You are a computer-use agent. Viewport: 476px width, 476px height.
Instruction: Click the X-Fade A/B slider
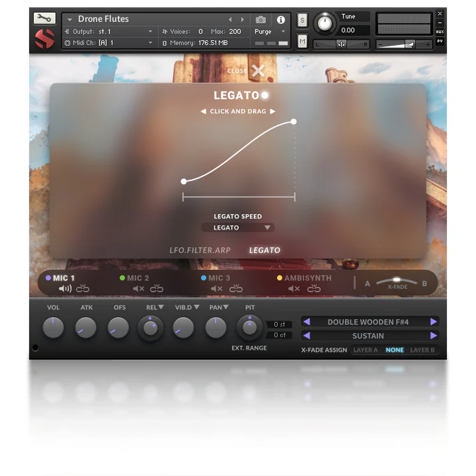[397, 280]
